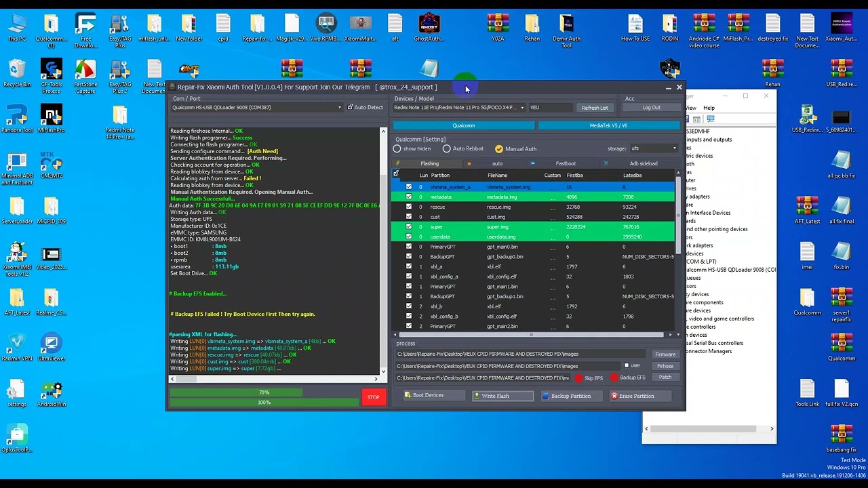Toggle the user checkbox near Firhose
Image resolution: width=868 pixels, height=488 pixels.
coord(627,365)
